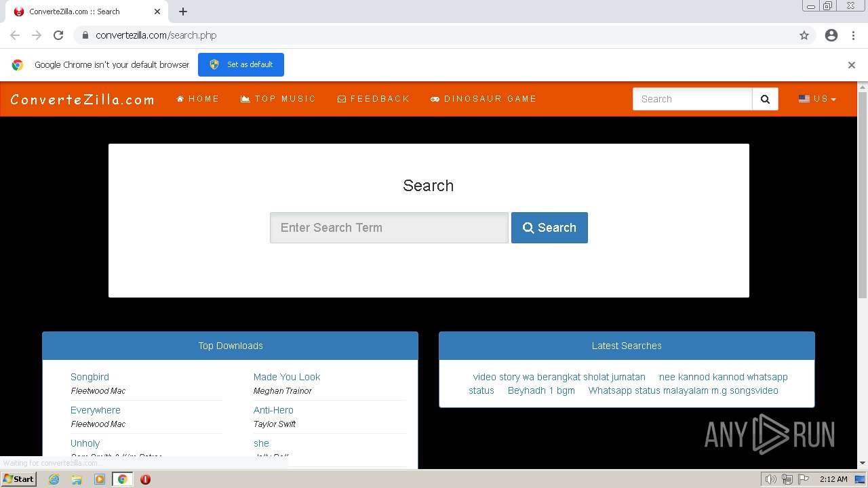Click the blue Search button
The width and height of the screenshot is (868, 488).
tap(549, 228)
